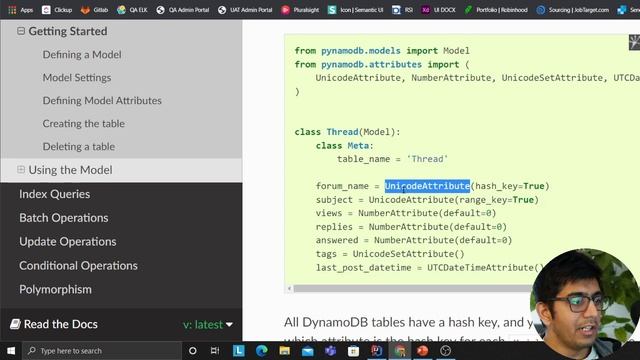Open File Explorer from the taskbar
The image size is (640, 360).
pyautogui.click(x=284, y=351)
